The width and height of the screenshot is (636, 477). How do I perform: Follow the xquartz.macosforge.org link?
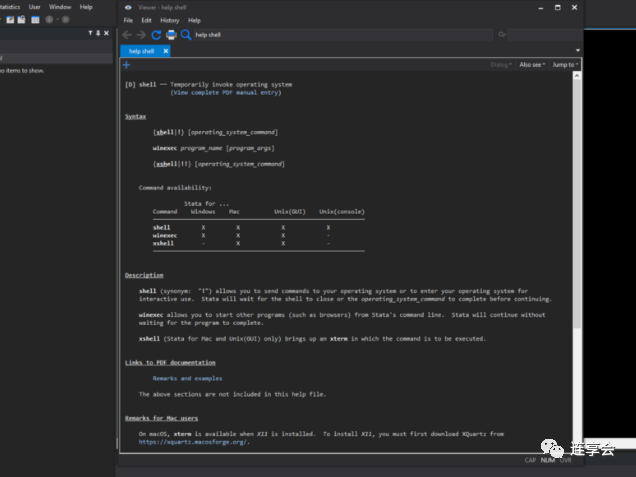(x=193, y=442)
